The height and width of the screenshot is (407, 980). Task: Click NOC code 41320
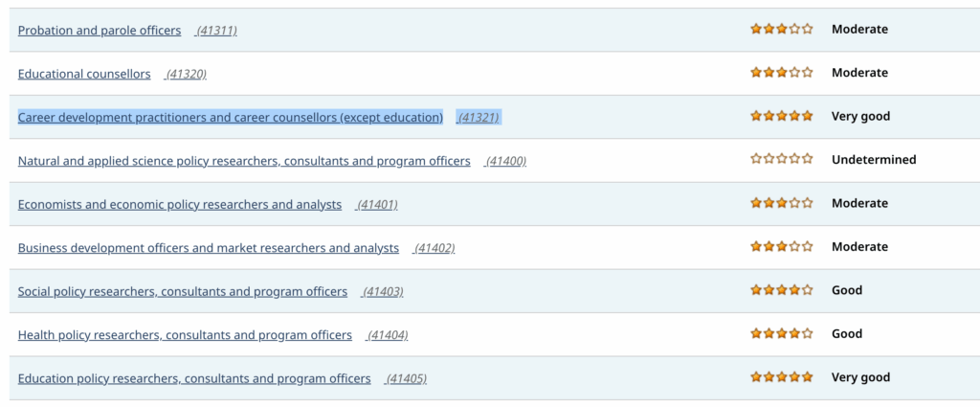[186, 75]
